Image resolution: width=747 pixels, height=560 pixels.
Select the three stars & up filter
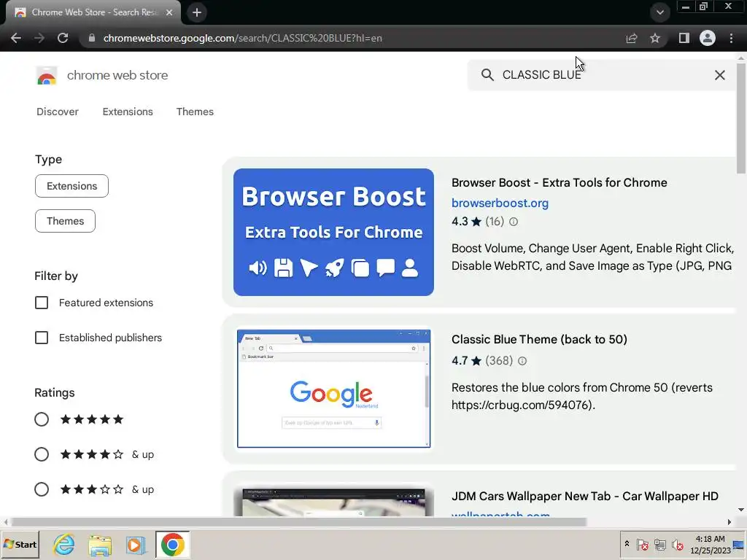(x=42, y=489)
